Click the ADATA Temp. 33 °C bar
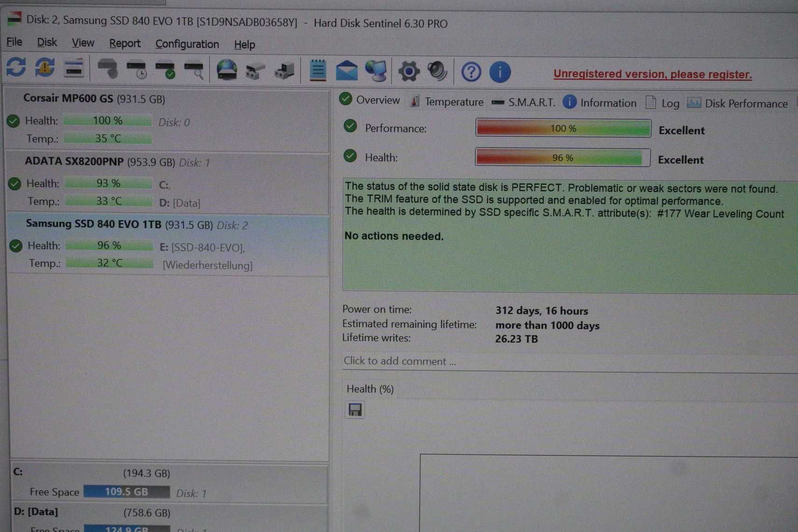This screenshot has height=532, width=798. [x=109, y=201]
